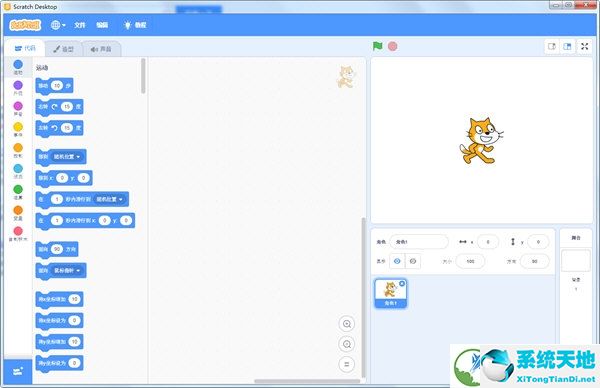Click the counter-clockwise rotate icon in the turn block
Screen dimensions: 600x388
pyautogui.click(x=54, y=128)
